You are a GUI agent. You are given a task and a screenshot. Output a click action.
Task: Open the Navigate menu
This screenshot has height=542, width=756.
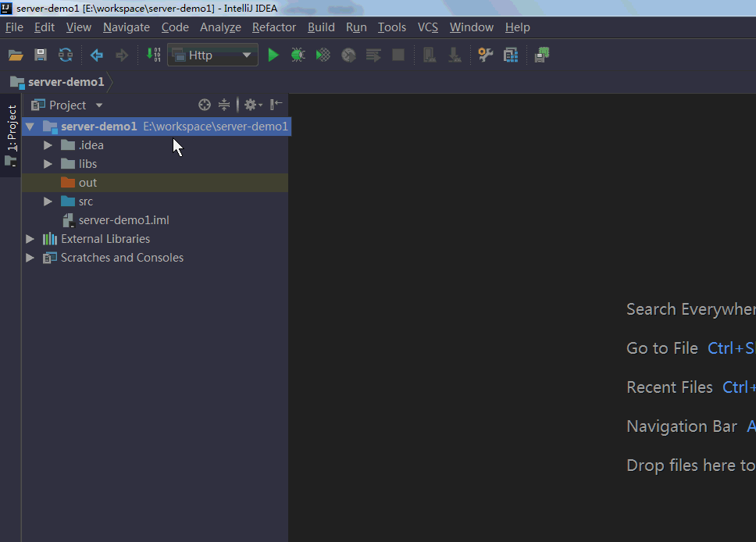(127, 27)
